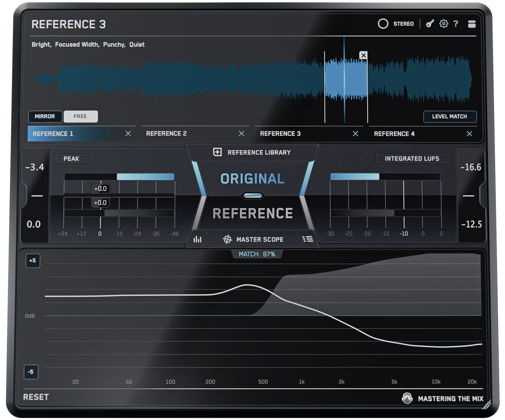Open the Mastering The Mix link
Viewport: 505px width, 420px height.
click(451, 399)
